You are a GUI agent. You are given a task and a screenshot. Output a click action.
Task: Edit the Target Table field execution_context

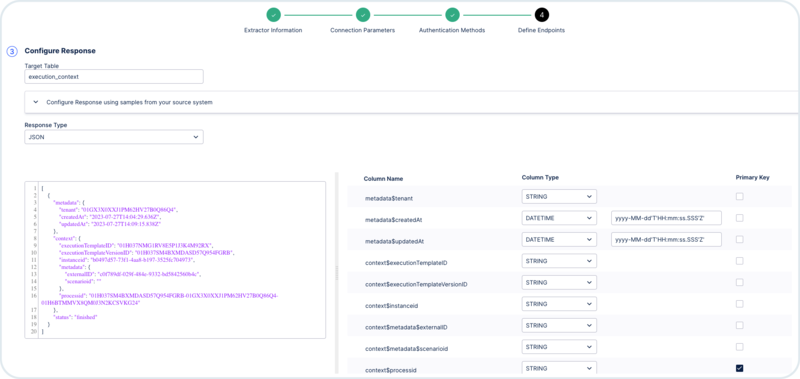click(x=114, y=77)
